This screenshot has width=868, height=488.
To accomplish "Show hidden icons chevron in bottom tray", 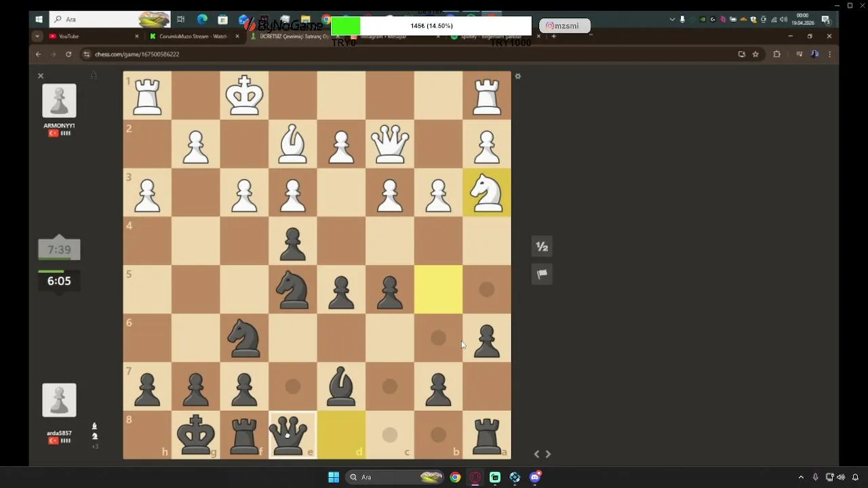I will tap(801, 477).
